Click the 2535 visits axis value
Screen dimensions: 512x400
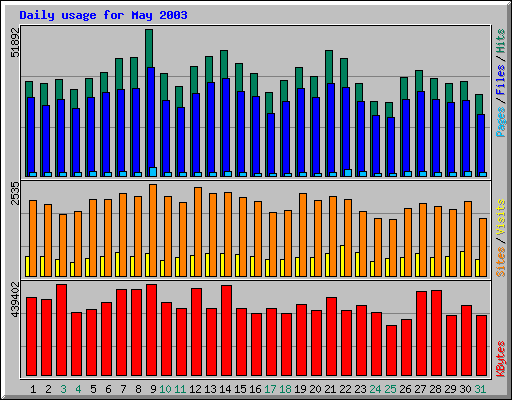(15, 193)
